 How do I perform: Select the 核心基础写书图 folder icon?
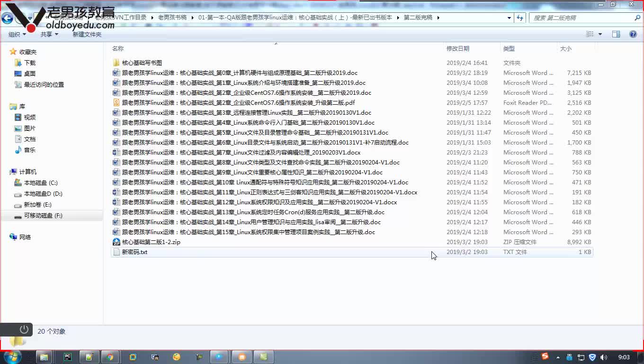(116, 63)
